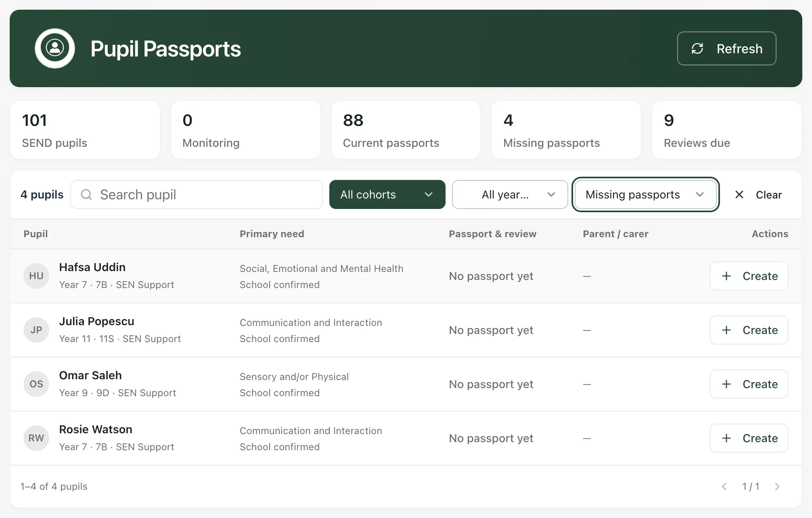Click the '4 pupils' count label
Image resolution: width=812 pixels, height=518 pixels.
click(42, 194)
